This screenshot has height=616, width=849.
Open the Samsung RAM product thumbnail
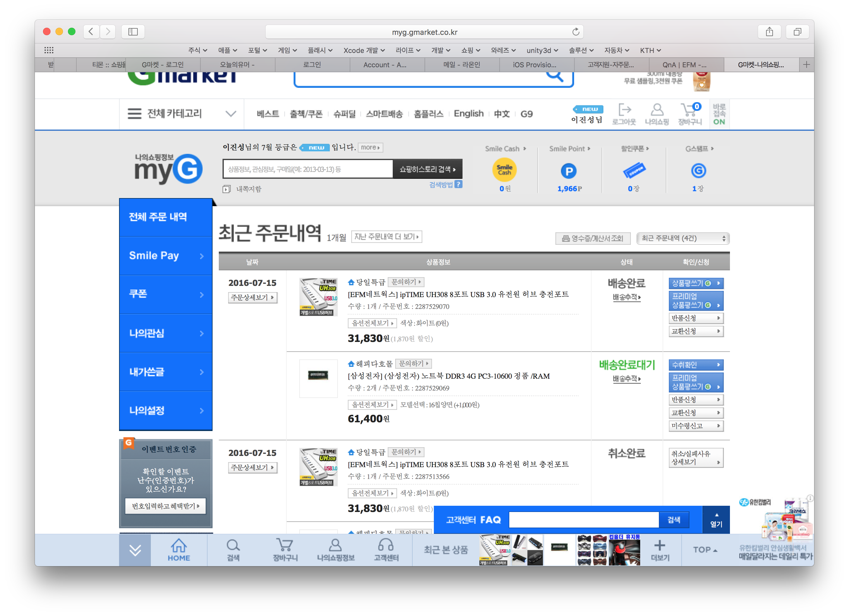318,378
